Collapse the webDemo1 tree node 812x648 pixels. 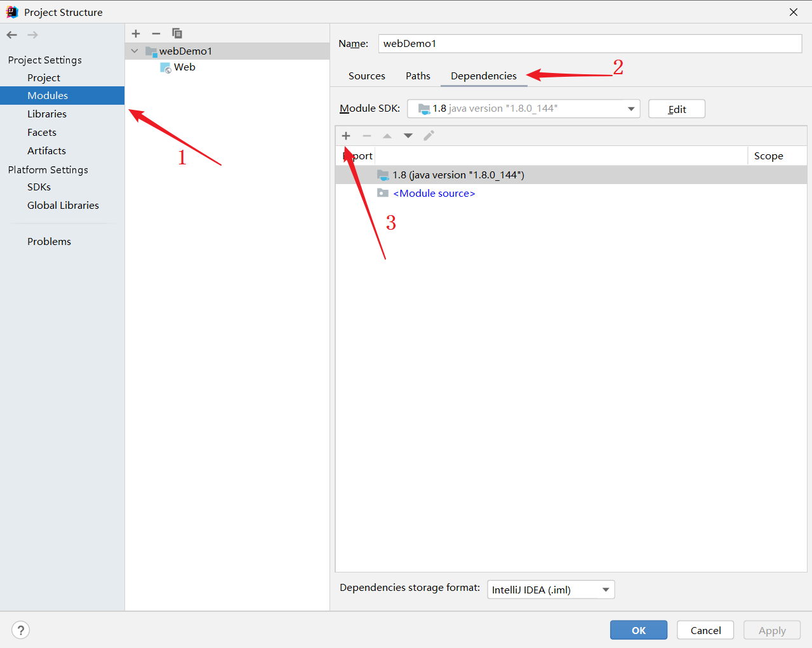tap(135, 51)
